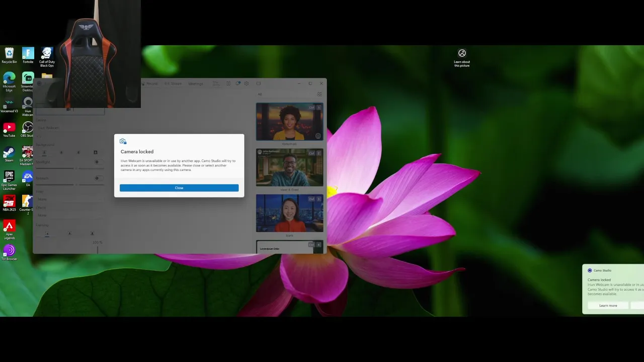
Task: Choose the Watermark overlay thumbnail
Action: point(289,122)
